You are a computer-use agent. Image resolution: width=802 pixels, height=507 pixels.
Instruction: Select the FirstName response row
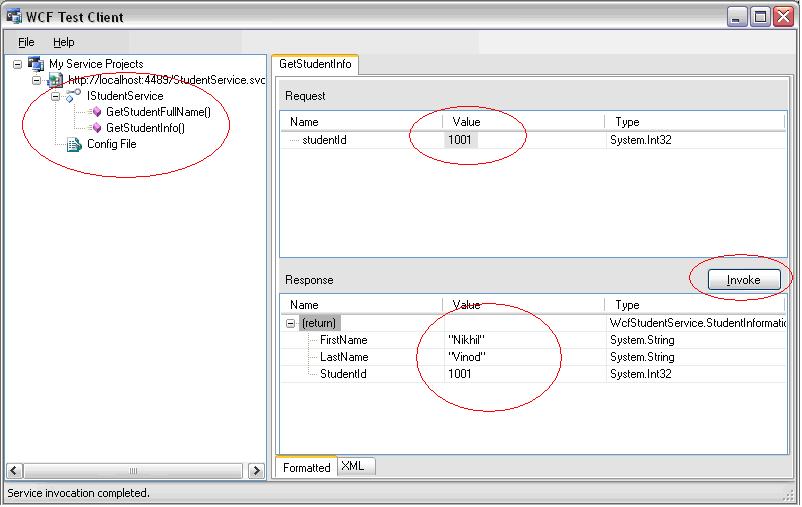tap(344, 340)
